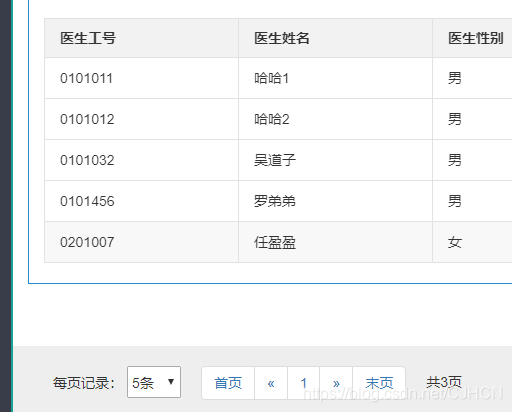The height and width of the screenshot is (412, 512).
Task: Click the 医生工号 column header
Action: click(x=141, y=38)
